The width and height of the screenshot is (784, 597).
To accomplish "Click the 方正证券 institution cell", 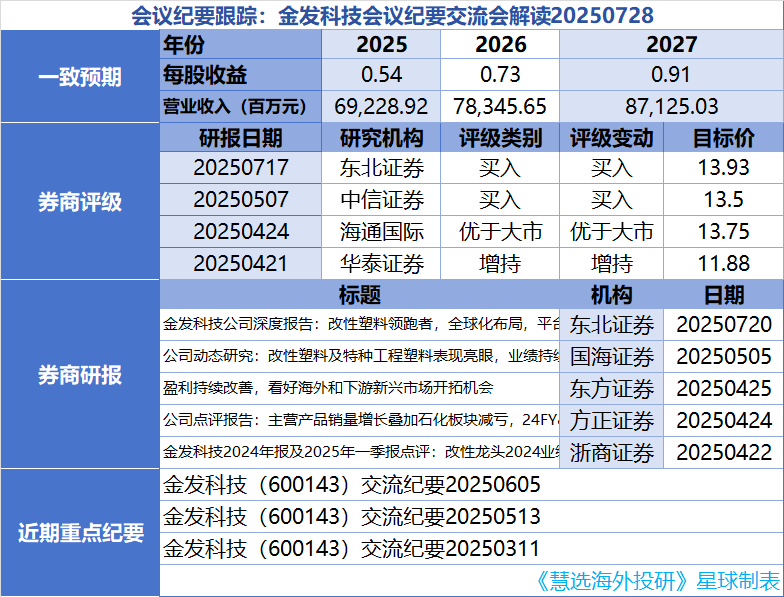I will [612, 420].
